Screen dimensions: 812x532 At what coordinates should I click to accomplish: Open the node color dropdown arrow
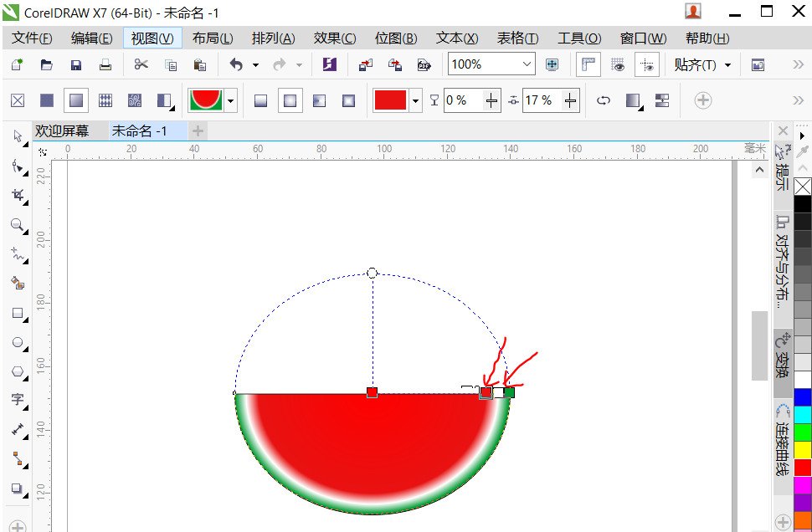[x=415, y=100]
